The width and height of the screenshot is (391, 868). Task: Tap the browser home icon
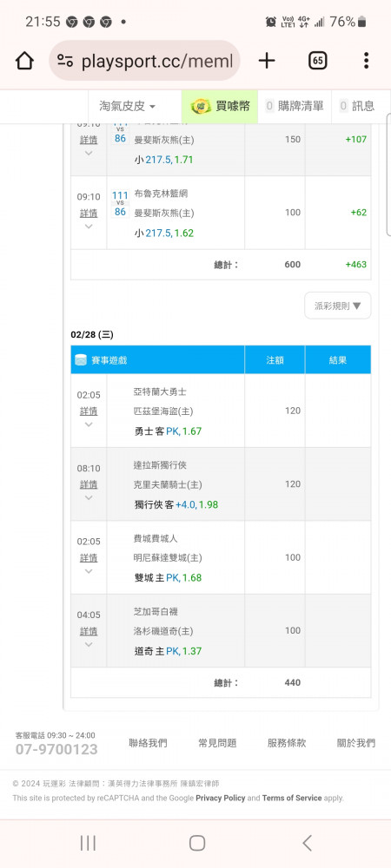[24, 61]
